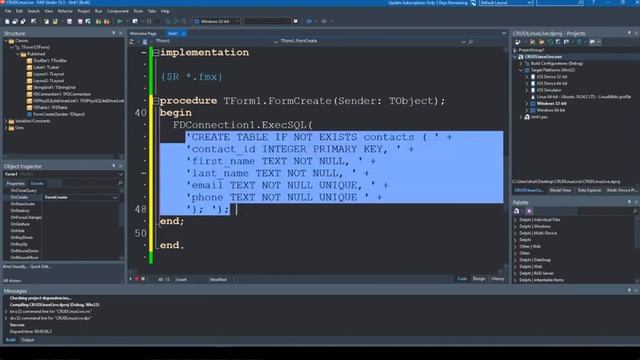Open the Form1 component selector dropdown
Viewport: 640px width, 360px height.
[x=120, y=174]
